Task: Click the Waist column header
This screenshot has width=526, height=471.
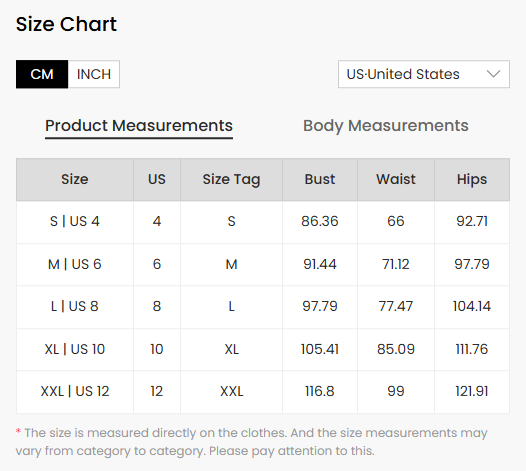Action: point(396,179)
